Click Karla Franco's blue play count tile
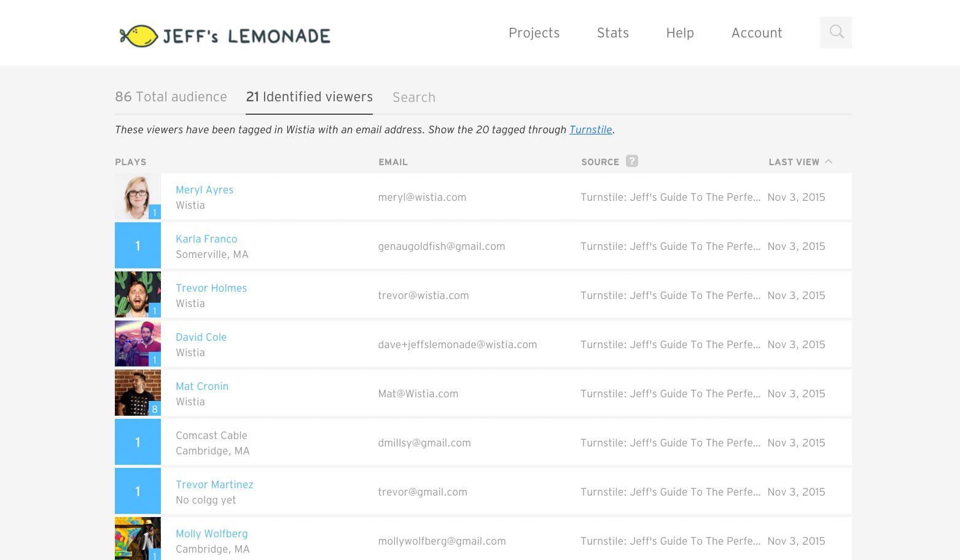This screenshot has height=560, width=960. [138, 246]
